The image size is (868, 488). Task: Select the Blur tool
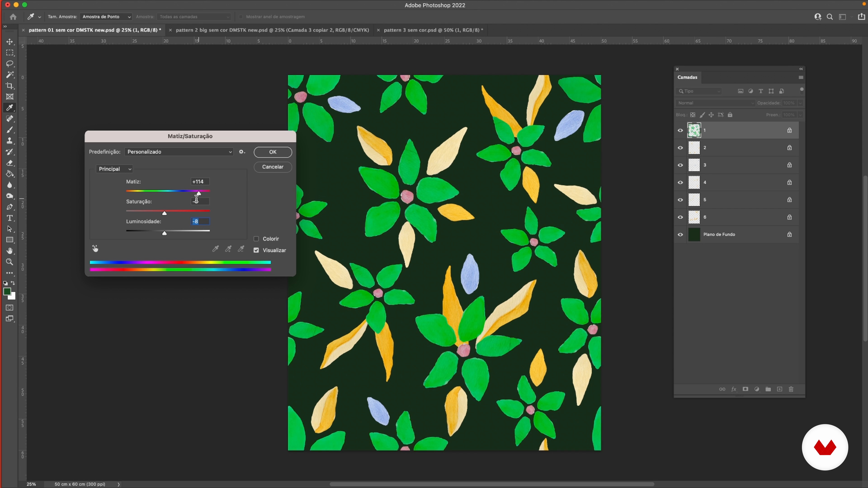[x=9, y=185]
